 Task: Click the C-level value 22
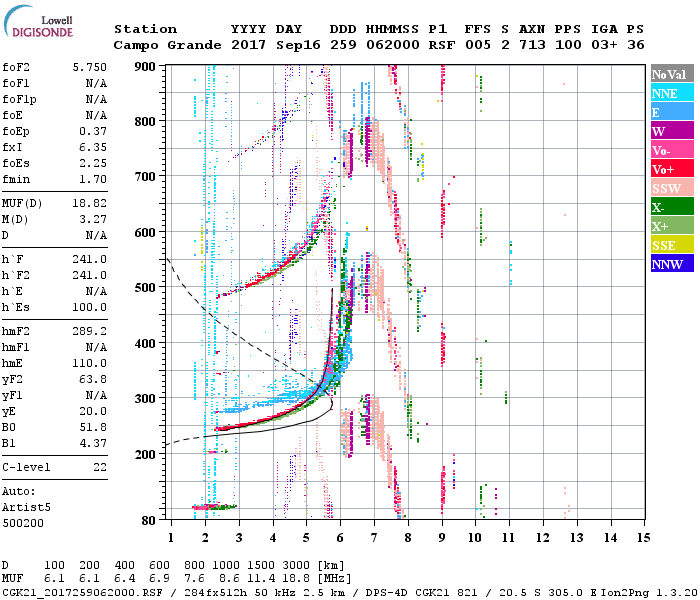100,468
